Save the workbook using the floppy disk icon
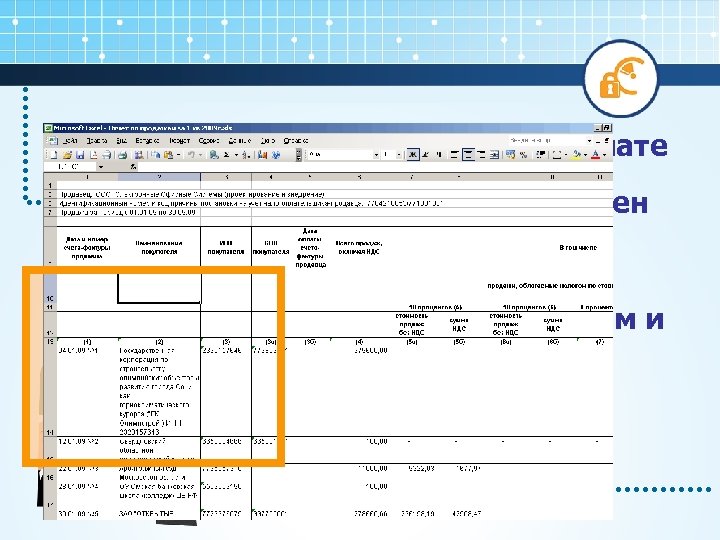This screenshot has width=720, height=540. point(80,155)
